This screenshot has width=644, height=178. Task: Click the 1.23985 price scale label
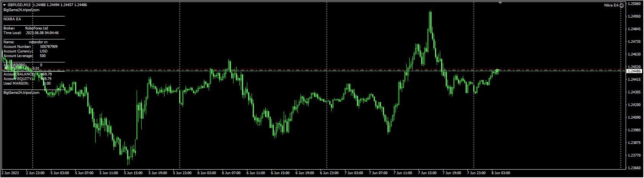coord(634,130)
